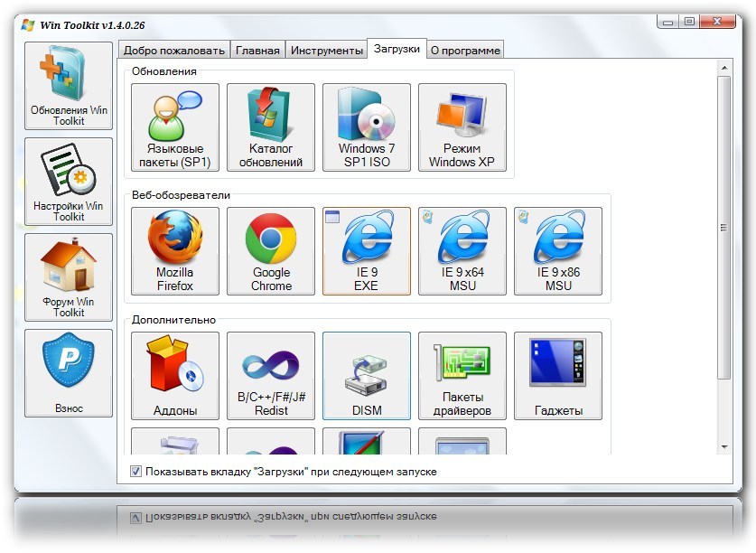
Task: Open B/C++/F#/J# Redist download
Action: 271,376
